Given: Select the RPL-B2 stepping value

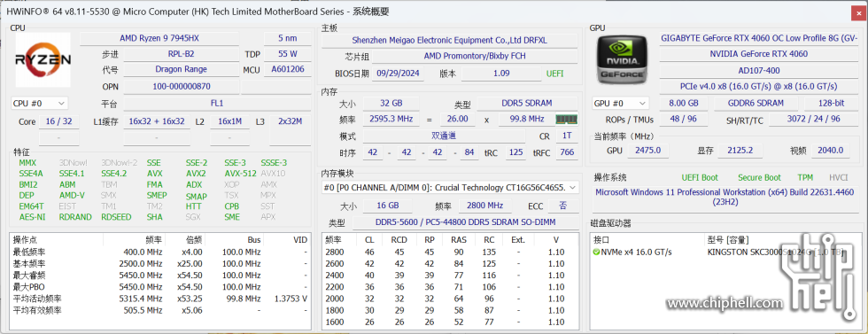Looking at the screenshot, I should pos(181,54).
